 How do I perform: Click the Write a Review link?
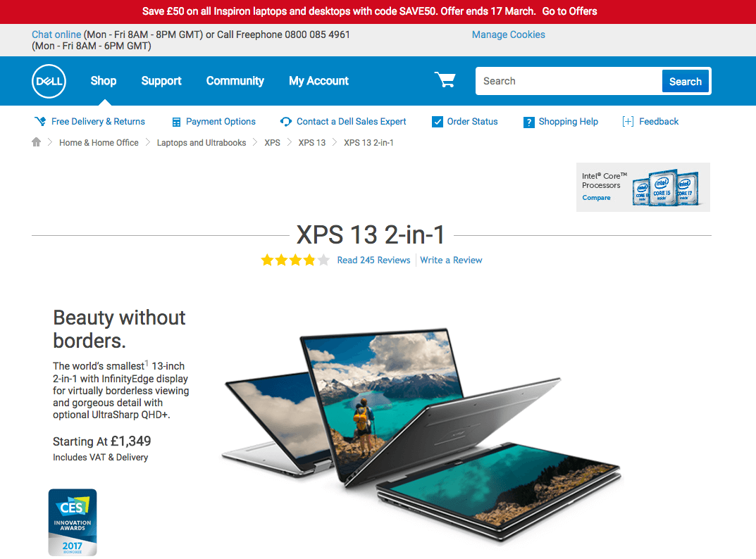[x=452, y=260]
